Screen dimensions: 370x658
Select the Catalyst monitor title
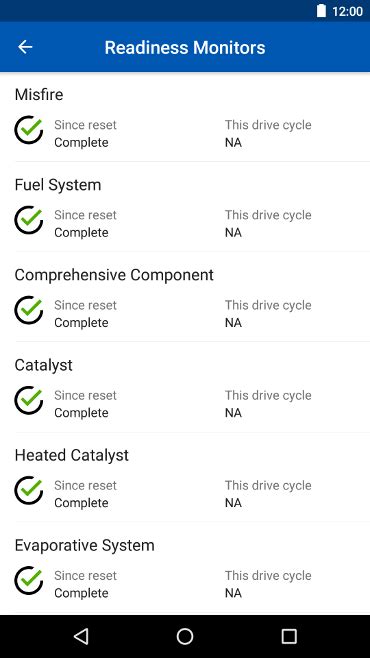click(x=44, y=365)
